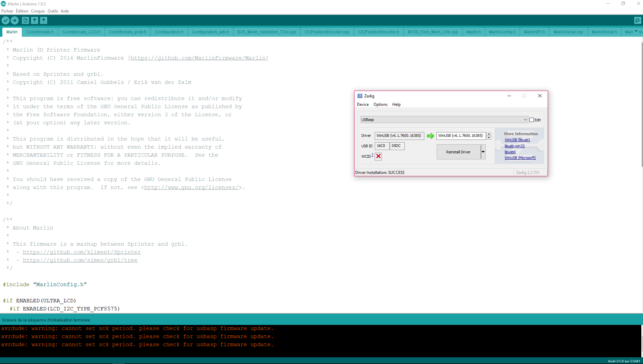Click the driver stepper up arrow

click(x=489, y=134)
